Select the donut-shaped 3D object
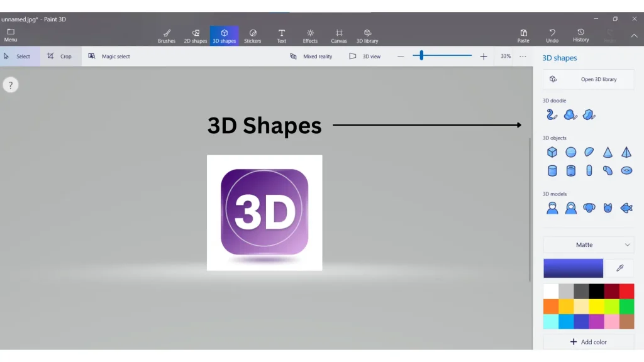The width and height of the screenshot is (644, 362). tap(626, 170)
